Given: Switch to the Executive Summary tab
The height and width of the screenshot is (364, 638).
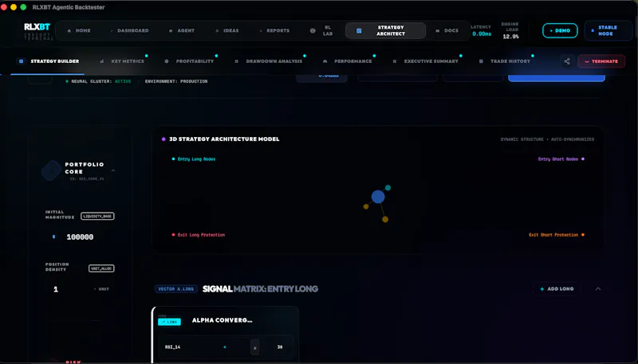Looking at the screenshot, I should point(426,61).
